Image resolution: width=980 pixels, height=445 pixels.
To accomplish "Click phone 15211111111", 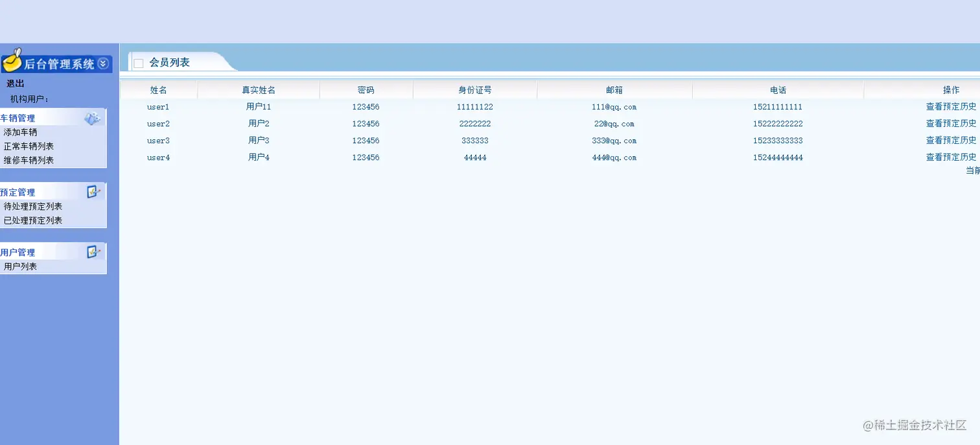I will coord(778,107).
